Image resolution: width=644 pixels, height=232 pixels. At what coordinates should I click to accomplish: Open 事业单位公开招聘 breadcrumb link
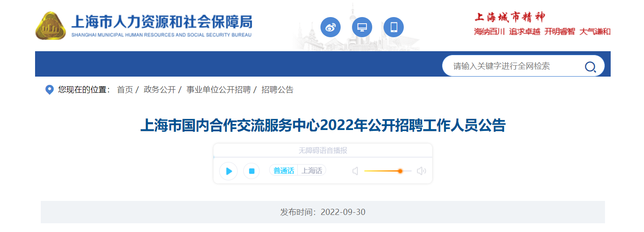click(x=218, y=90)
